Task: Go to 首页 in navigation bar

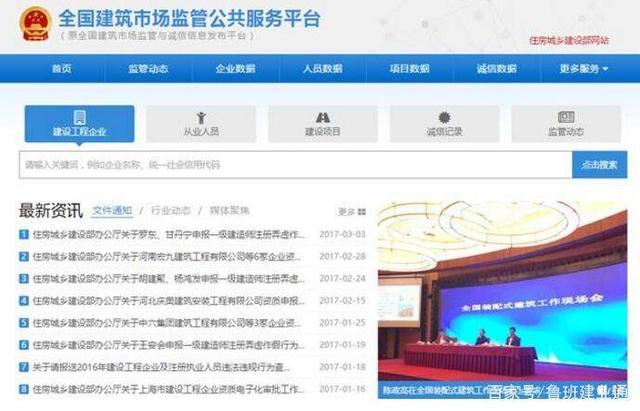Action: 62,69
